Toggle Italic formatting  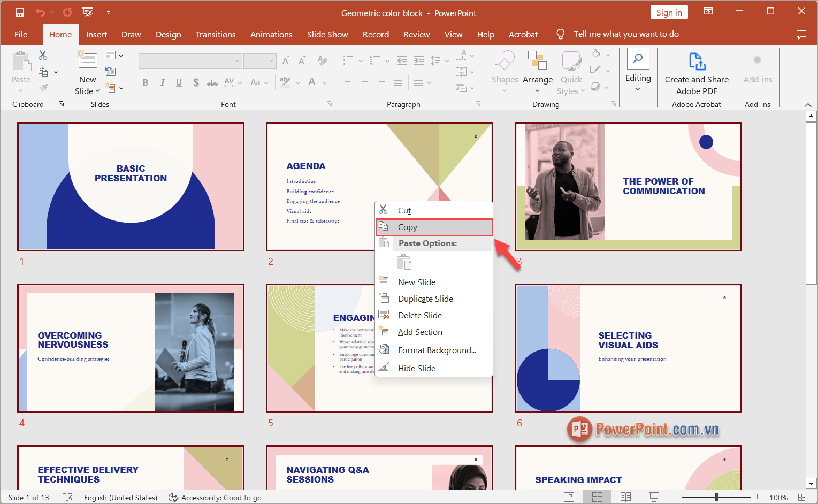[x=162, y=82]
